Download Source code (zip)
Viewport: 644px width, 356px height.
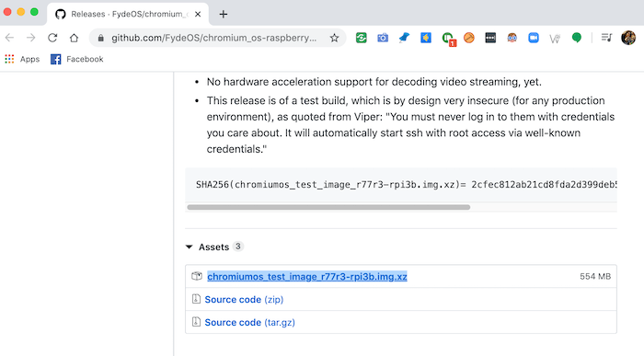[x=244, y=299]
